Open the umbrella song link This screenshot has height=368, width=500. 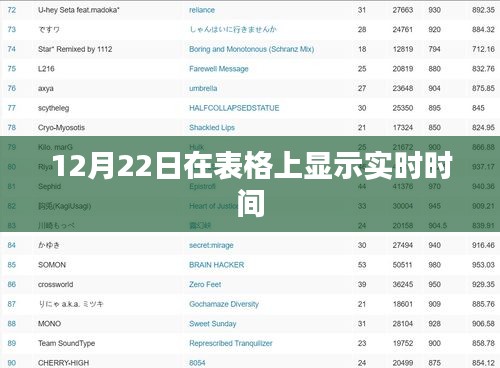click(x=203, y=88)
